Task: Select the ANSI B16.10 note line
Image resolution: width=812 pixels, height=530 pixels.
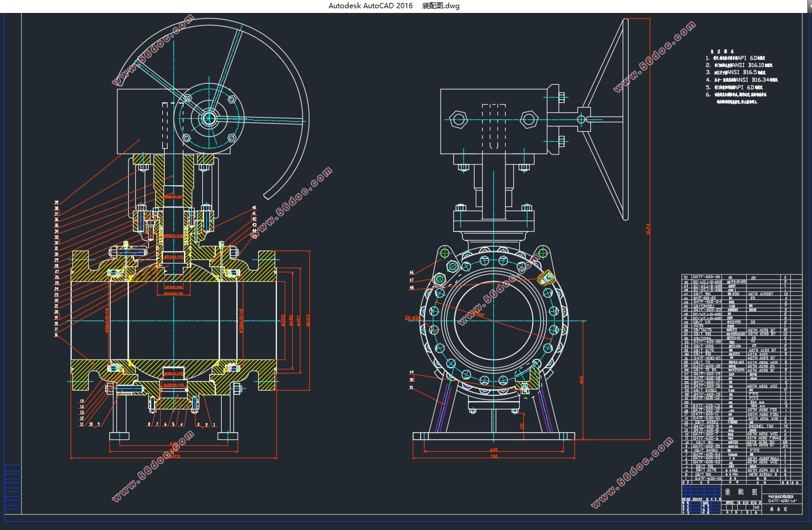Action: (739, 65)
